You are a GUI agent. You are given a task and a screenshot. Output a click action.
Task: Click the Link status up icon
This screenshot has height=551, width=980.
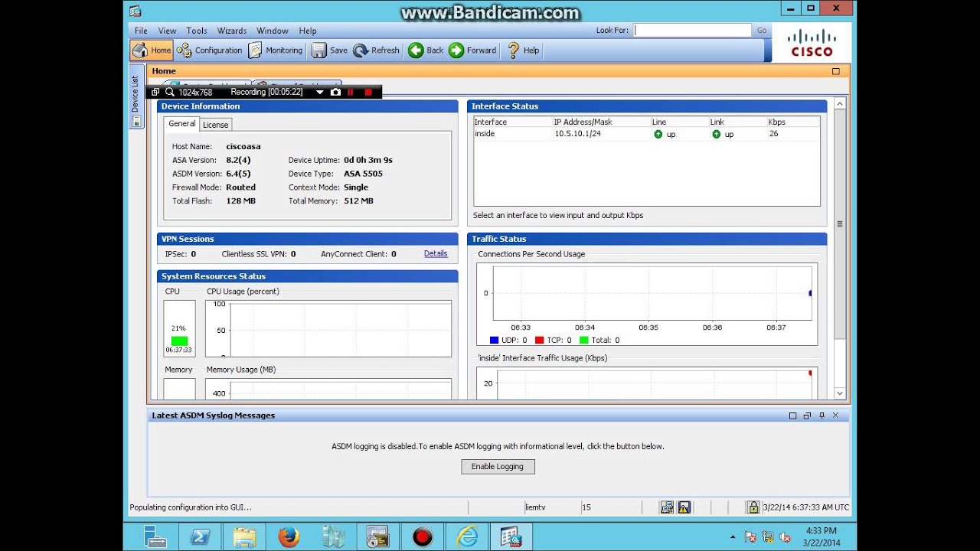coord(716,134)
